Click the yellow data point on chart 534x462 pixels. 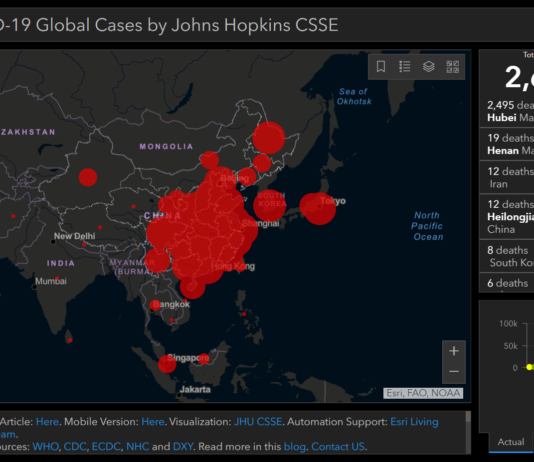(x=529, y=367)
